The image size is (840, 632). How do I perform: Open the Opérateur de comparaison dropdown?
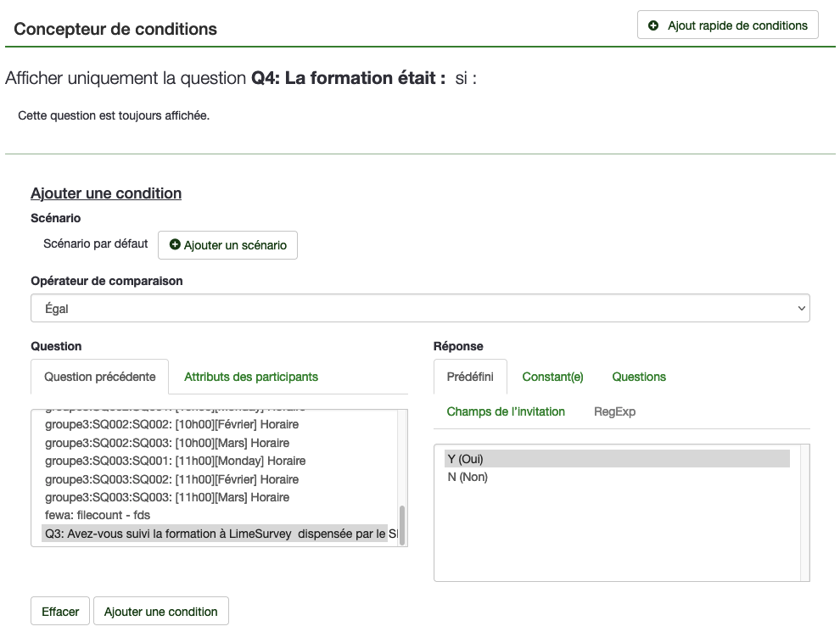(420, 309)
